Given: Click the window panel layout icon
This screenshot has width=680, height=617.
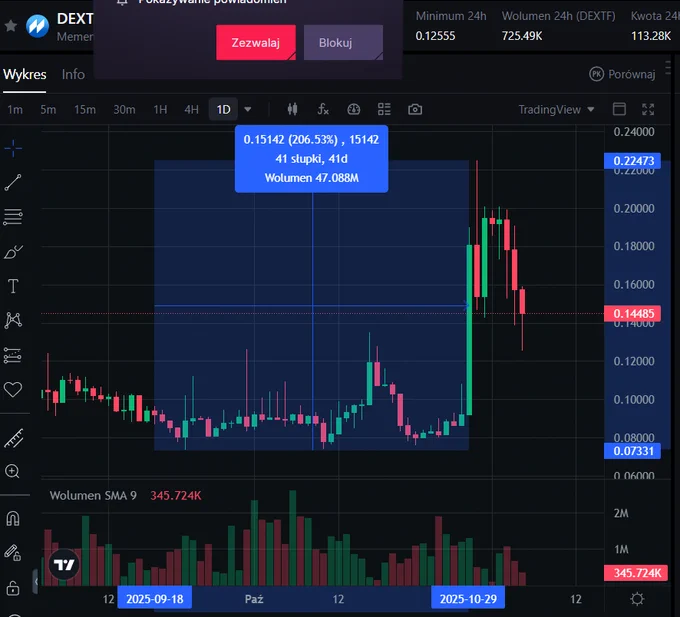Looking at the screenshot, I should pyautogui.click(x=619, y=109).
